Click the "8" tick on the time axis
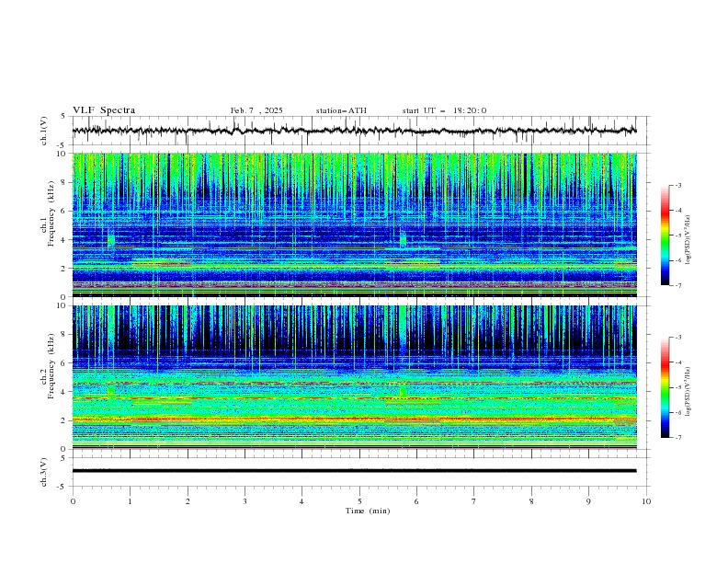 531,501
